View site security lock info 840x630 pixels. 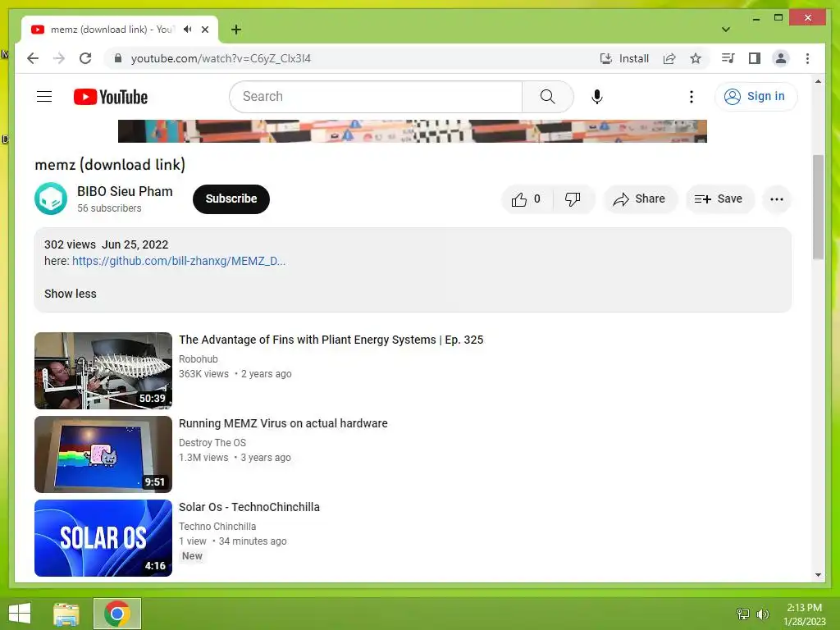tap(118, 58)
